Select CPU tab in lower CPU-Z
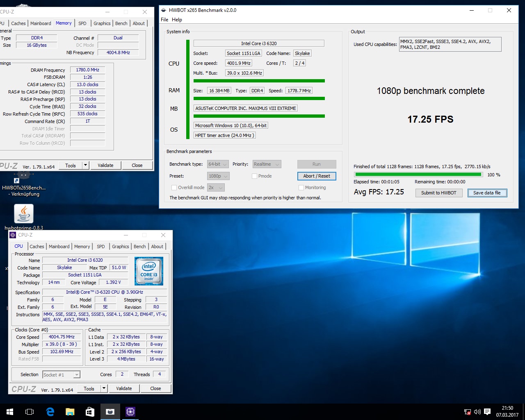 point(19,246)
